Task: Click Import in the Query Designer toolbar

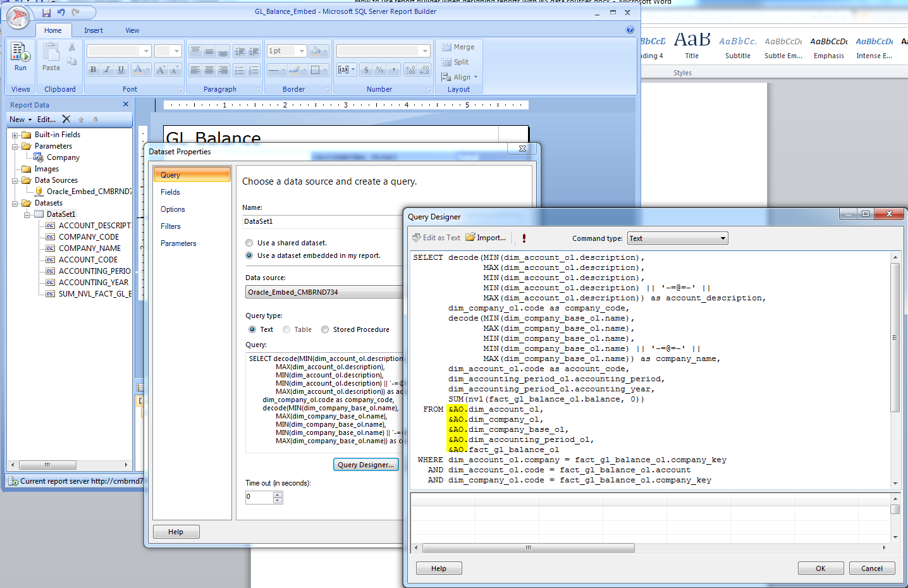Action: 486,238
